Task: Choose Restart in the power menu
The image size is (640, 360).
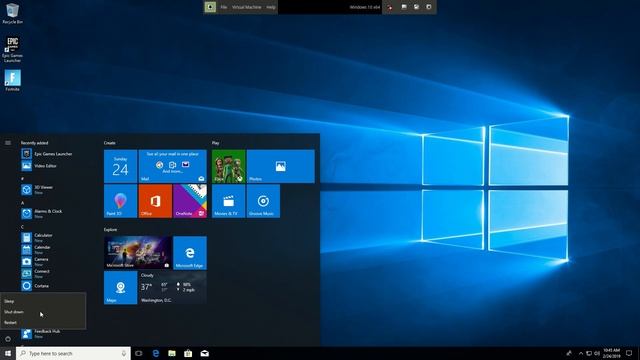Action: pos(43,322)
